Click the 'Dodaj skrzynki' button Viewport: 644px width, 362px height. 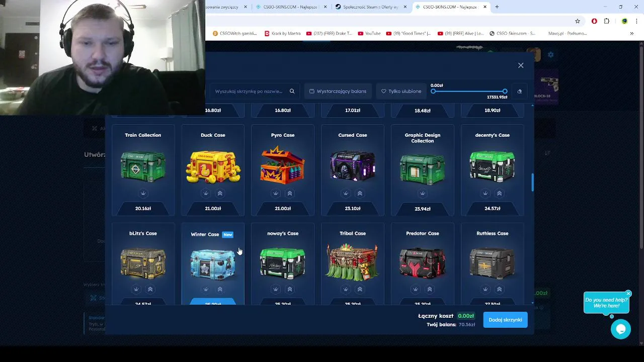[505, 320]
